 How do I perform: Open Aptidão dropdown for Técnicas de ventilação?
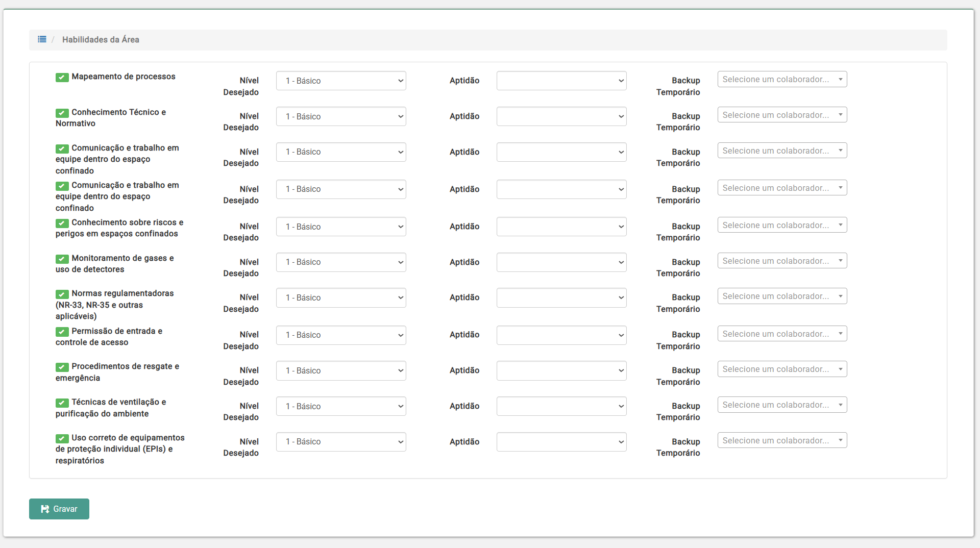click(561, 406)
